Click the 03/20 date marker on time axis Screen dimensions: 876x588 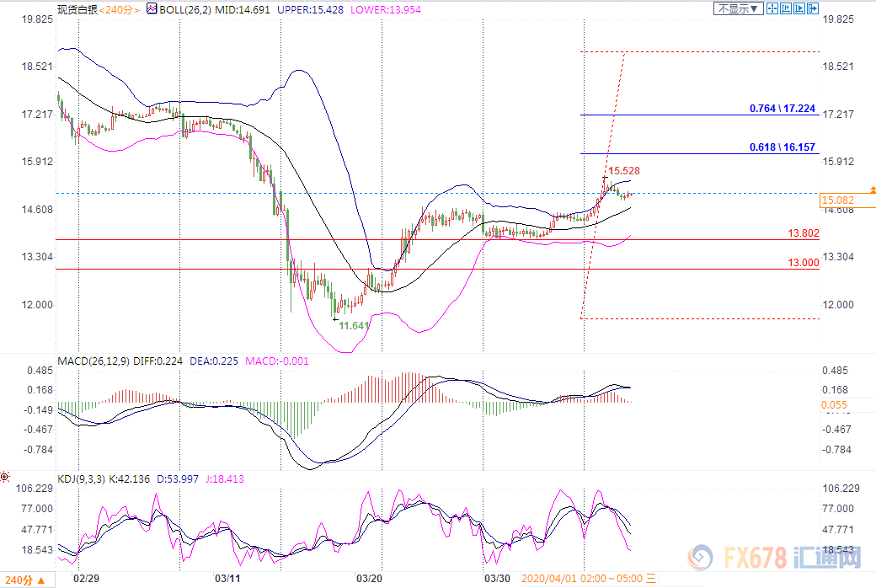[371, 579]
